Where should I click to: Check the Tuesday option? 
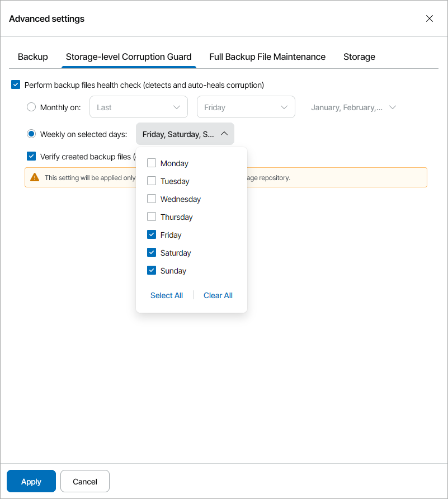coord(152,181)
